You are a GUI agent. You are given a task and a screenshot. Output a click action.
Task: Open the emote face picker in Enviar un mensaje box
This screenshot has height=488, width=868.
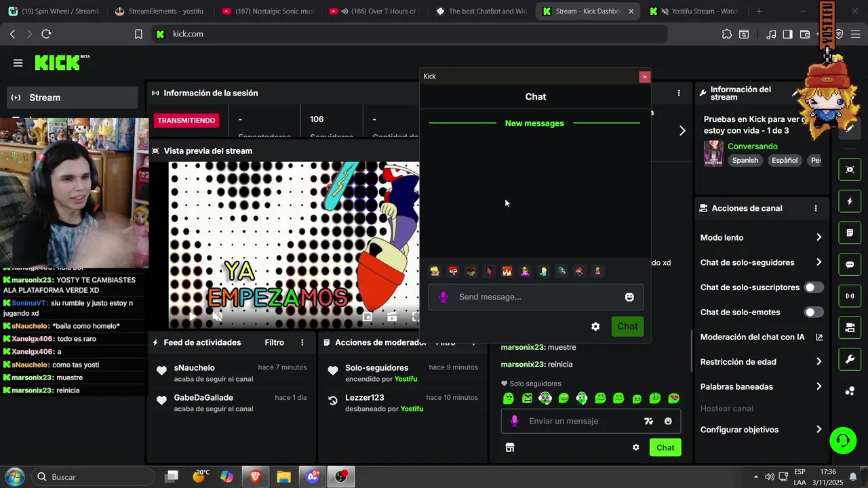click(x=668, y=421)
